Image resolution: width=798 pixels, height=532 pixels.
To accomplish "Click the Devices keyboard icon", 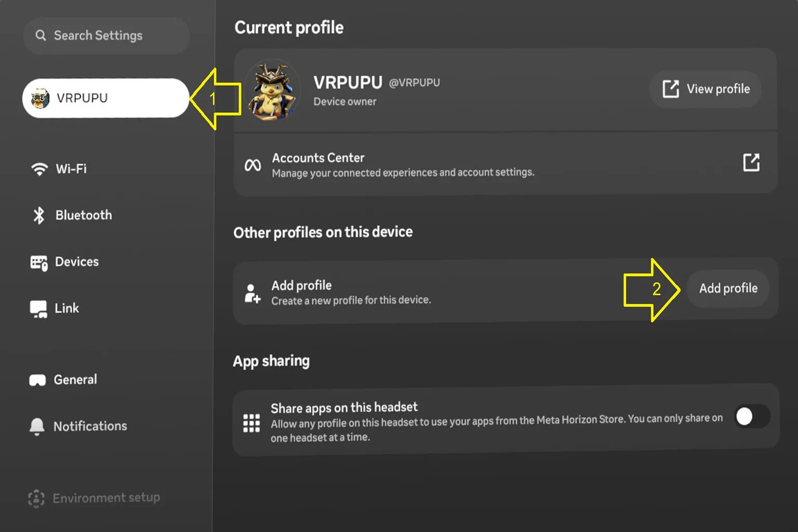I will click(39, 263).
